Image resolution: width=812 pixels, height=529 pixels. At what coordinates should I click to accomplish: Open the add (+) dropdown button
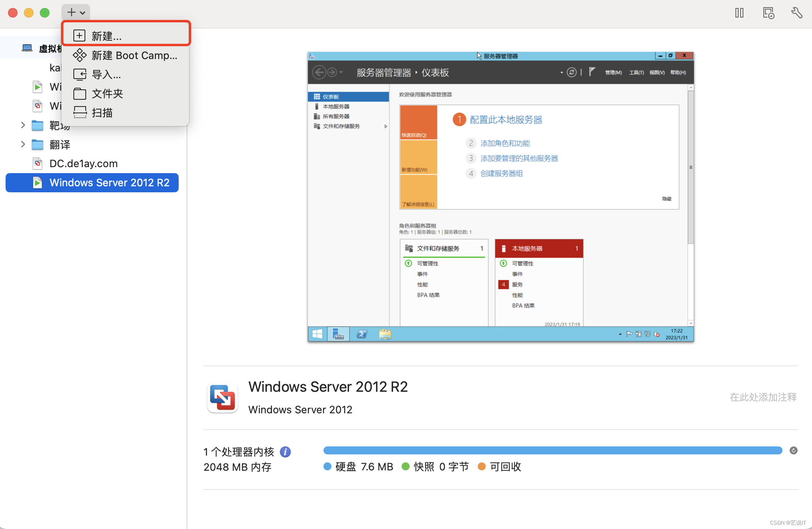coord(76,12)
